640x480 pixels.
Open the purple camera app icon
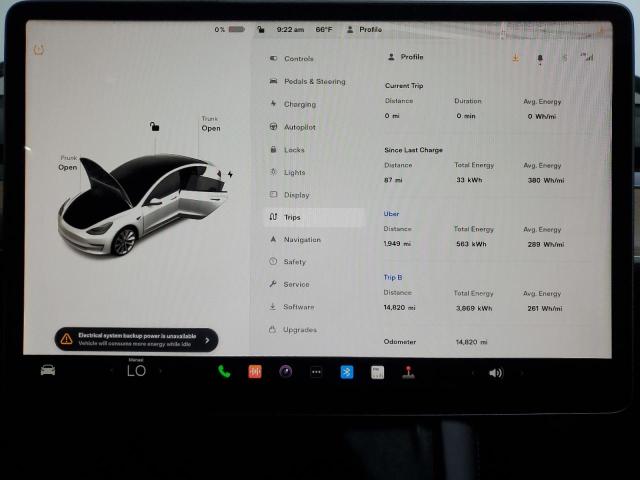pos(286,372)
